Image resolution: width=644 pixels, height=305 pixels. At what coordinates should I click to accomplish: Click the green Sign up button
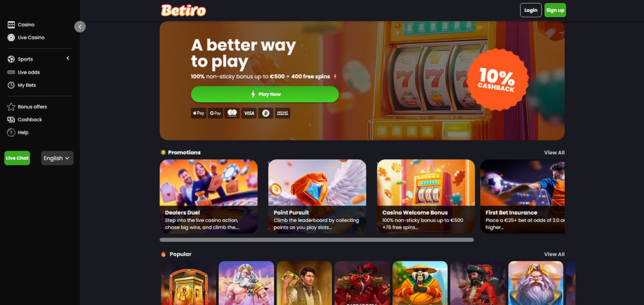click(x=555, y=10)
